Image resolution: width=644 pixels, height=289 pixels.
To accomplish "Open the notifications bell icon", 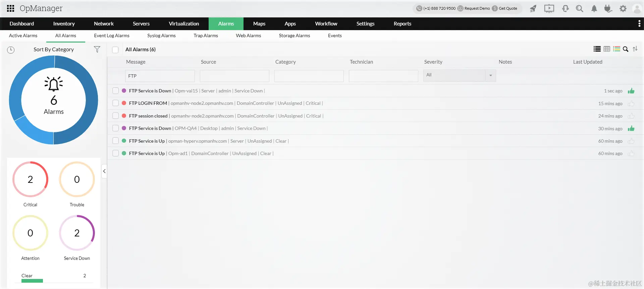I will pos(594,9).
